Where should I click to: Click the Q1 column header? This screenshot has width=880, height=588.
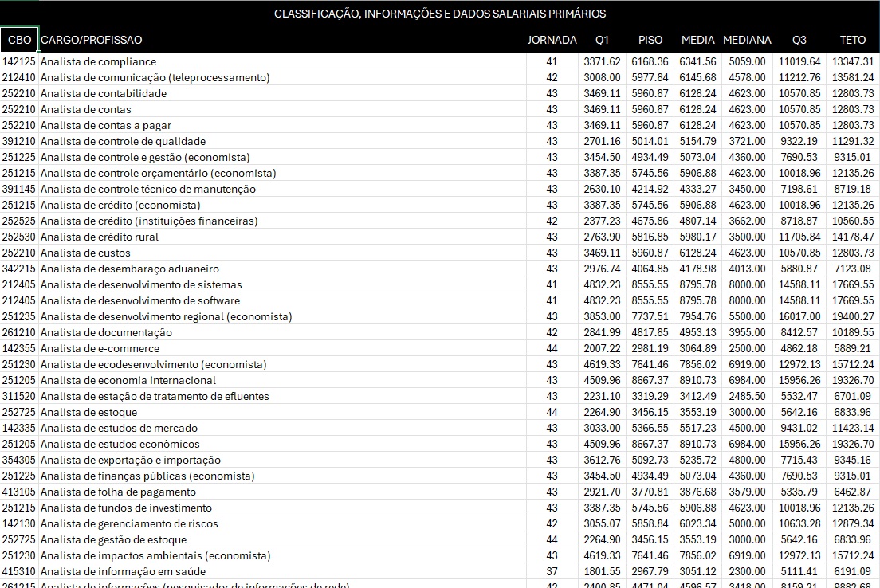(602, 40)
